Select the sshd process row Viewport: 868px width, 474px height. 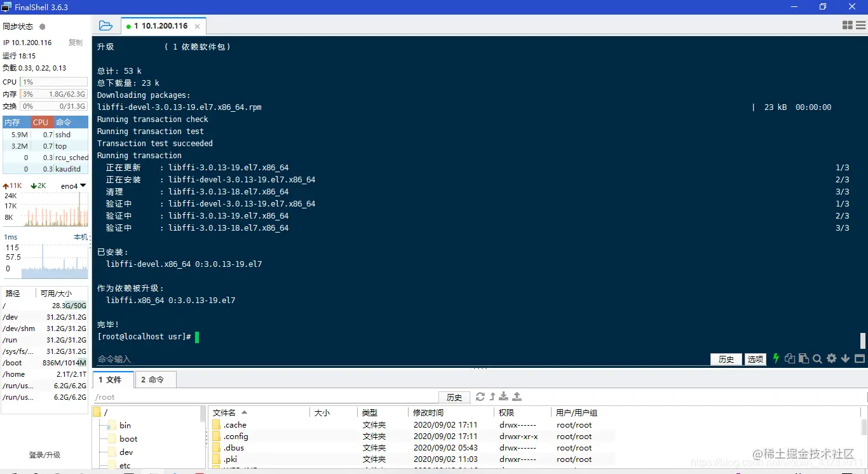46,135
